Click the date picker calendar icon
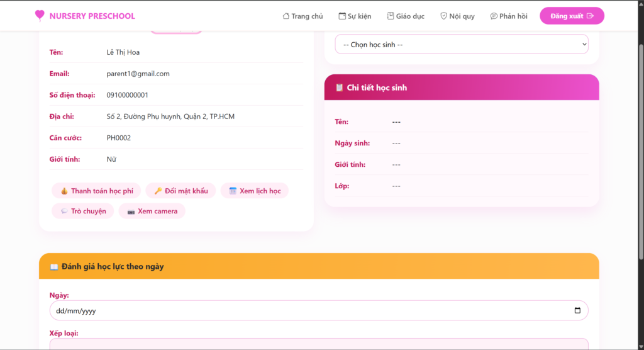Screen dimensions: 644x350 (577, 310)
